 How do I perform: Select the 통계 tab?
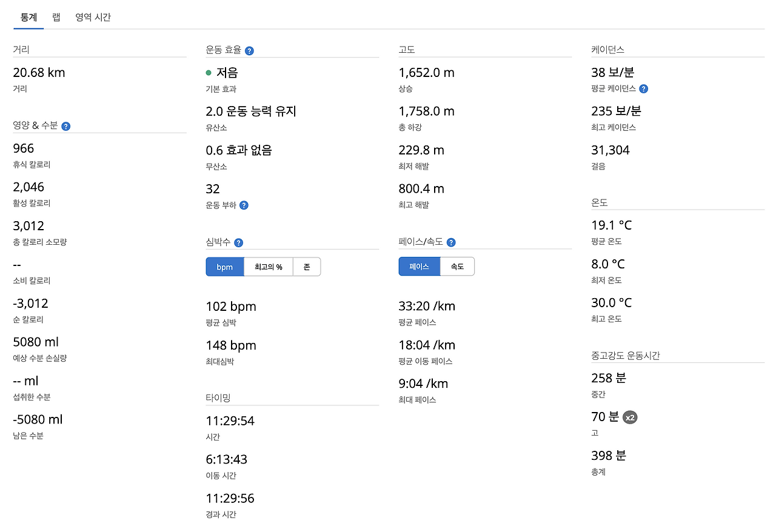point(28,17)
